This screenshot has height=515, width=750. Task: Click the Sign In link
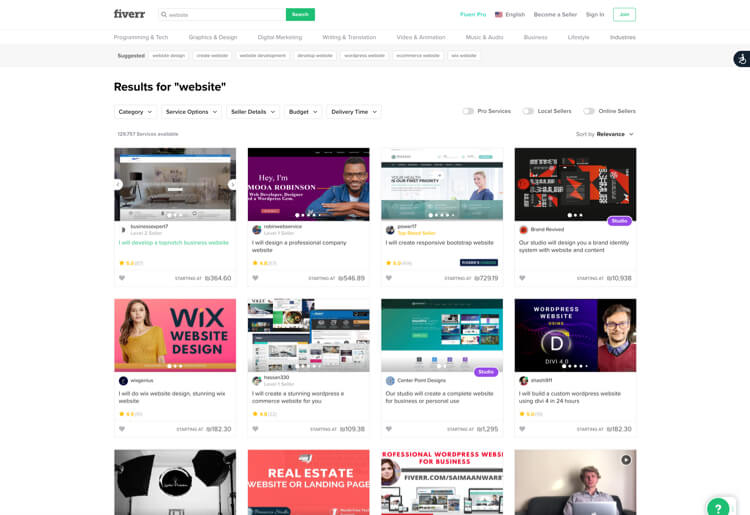pyautogui.click(x=595, y=15)
